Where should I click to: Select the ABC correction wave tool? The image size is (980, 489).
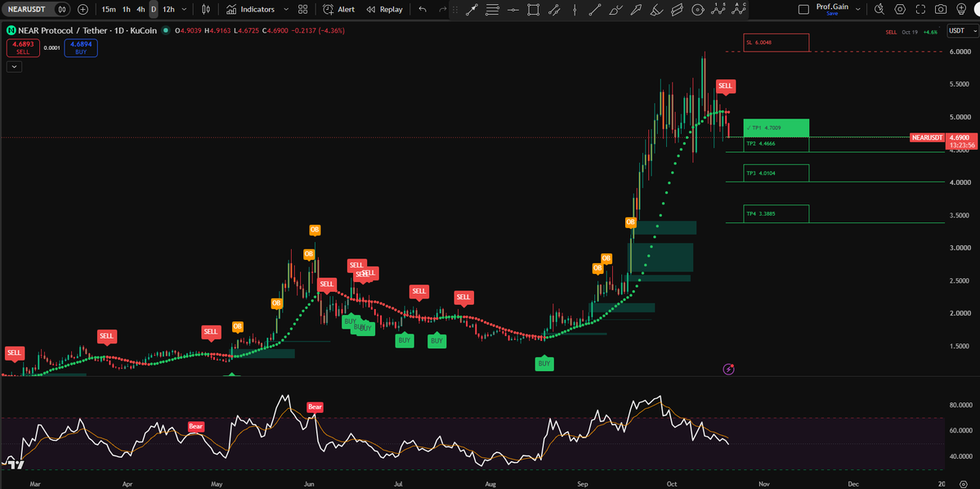click(x=740, y=9)
